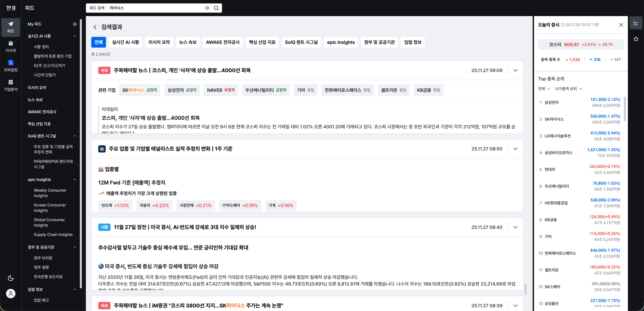This screenshot has height=311, width=644.
Task: Collapse the SolQ 퀀트 시그널 sidebar section
Action: click(x=75, y=136)
